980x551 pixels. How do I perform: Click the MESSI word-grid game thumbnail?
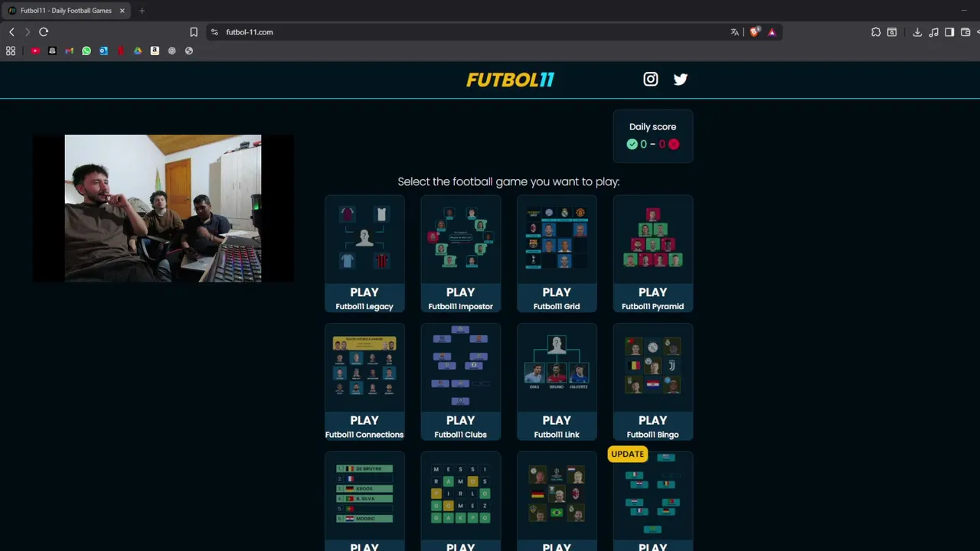pyautogui.click(x=460, y=494)
